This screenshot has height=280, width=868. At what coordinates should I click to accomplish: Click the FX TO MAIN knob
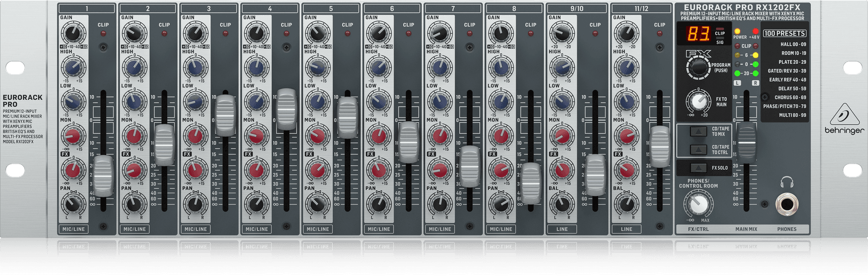698,101
